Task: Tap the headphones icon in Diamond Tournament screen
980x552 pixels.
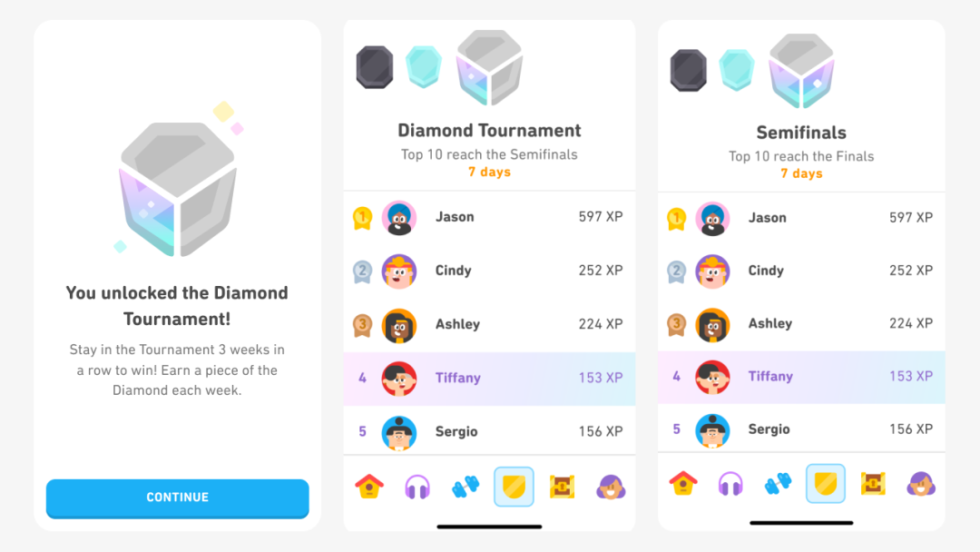Action: coord(417,487)
